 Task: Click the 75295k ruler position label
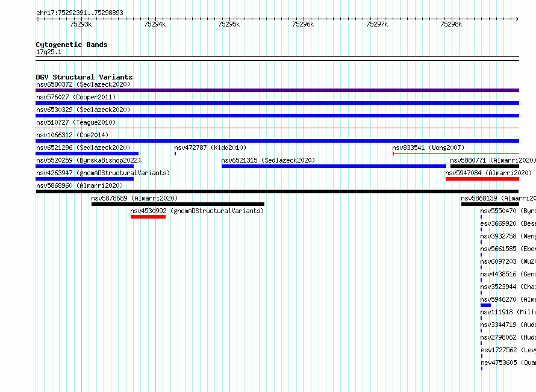pos(229,24)
